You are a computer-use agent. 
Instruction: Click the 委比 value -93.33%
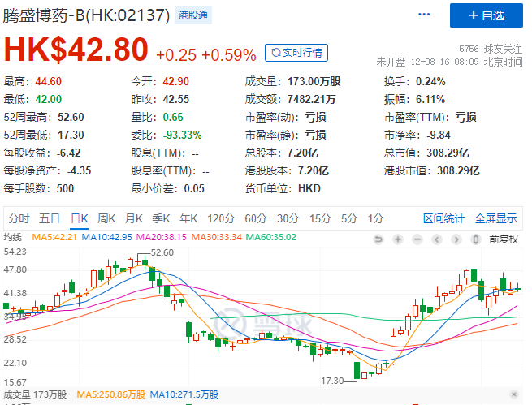[182, 135]
